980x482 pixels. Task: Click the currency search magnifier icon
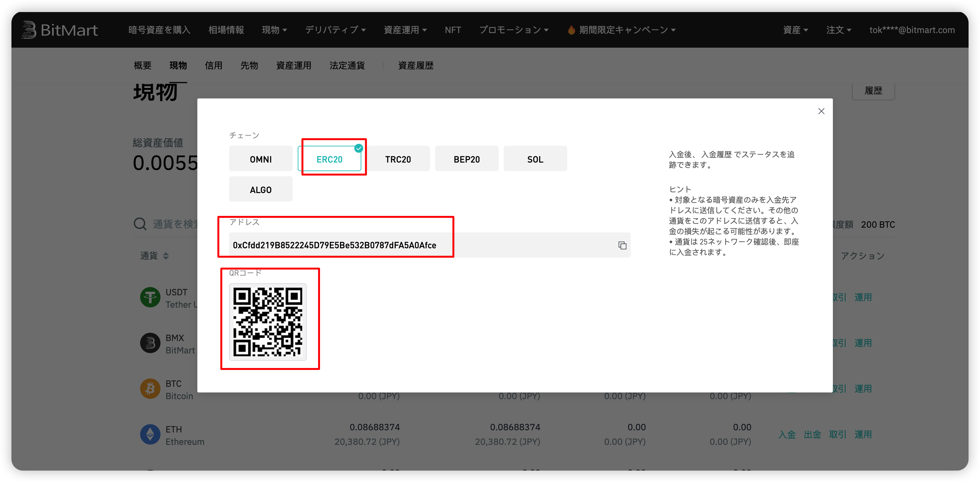click(x=140, y=224)
